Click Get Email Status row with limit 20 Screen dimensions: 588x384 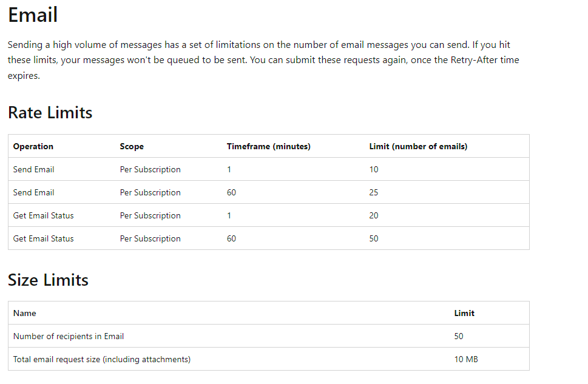pos(268,215)
